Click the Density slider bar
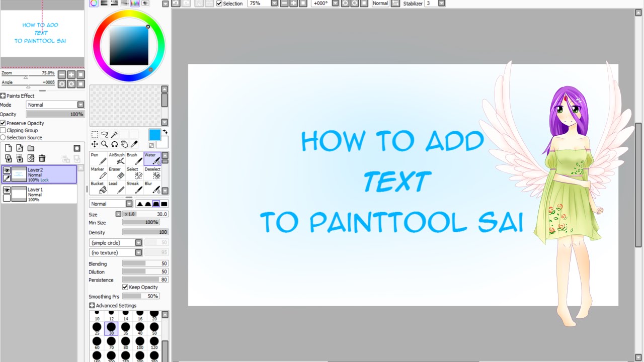Image resolution: width=644 pixels, height=362 pixels. (x=145, y=232)
